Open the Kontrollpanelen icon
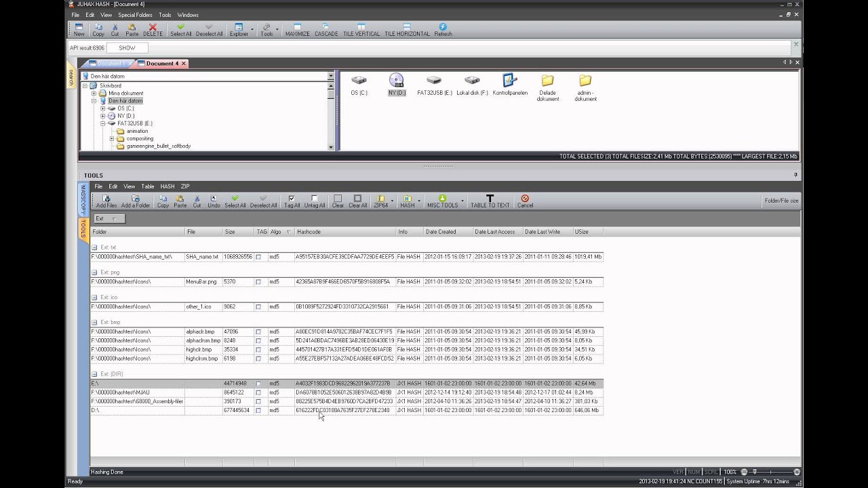The width and height of the screenshot is (868, 488). (510, 85)
